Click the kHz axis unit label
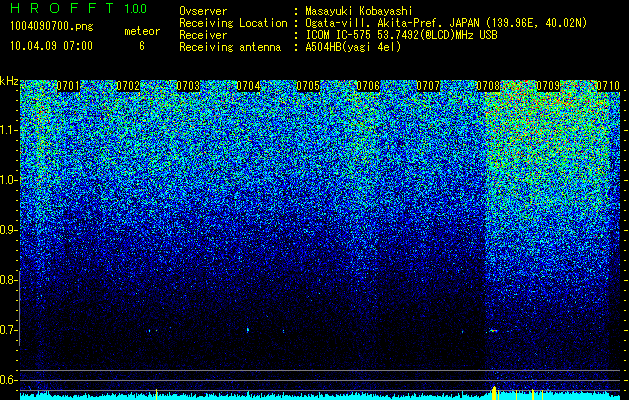 click(x=9, y=81)
